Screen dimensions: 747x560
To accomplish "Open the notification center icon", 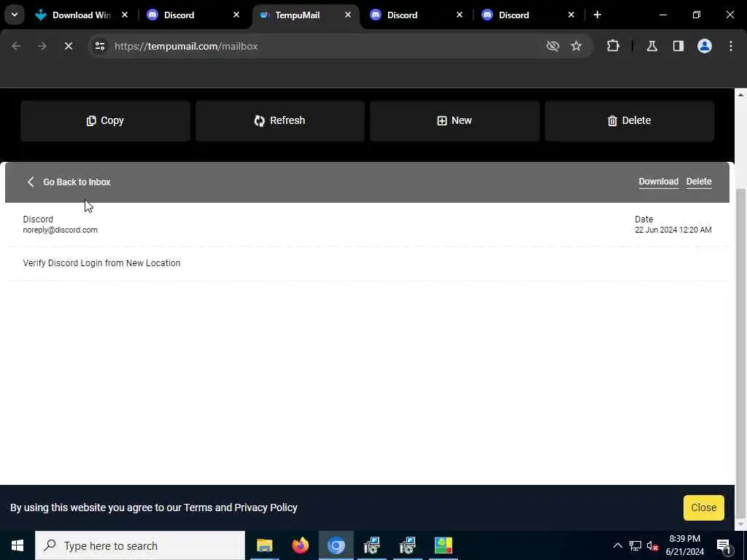I will pyautogui.click(x=724, y=546).
